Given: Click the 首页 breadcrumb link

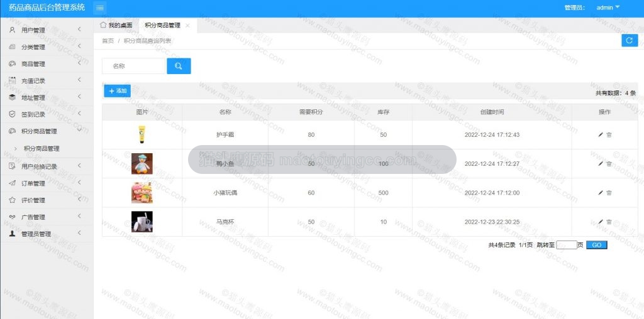Looking at the screenshot, I should [x=108, y=41].
